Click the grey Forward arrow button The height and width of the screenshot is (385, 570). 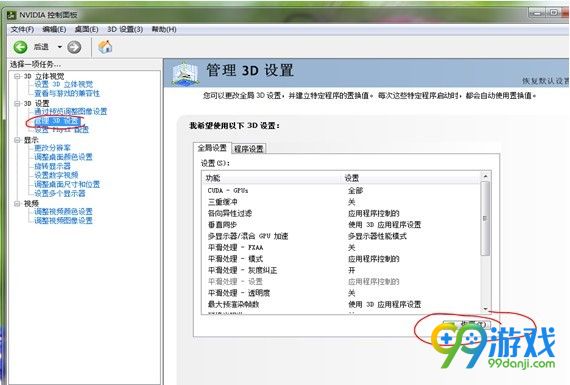tap(74, 47)
